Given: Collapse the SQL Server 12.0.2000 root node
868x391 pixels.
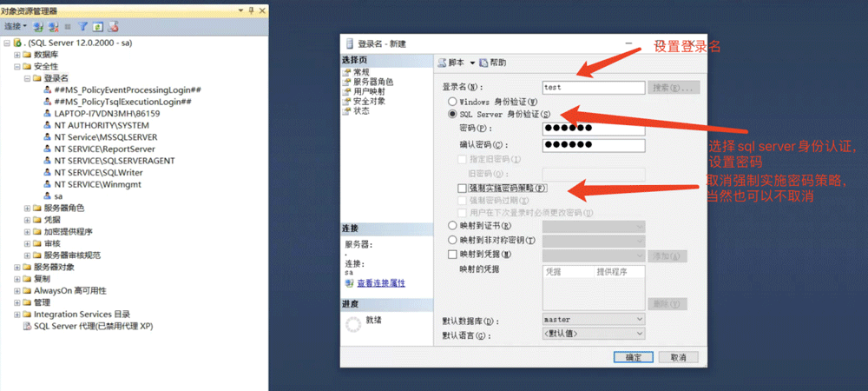Looking at the screenshot, I should (x=7, y=43).
